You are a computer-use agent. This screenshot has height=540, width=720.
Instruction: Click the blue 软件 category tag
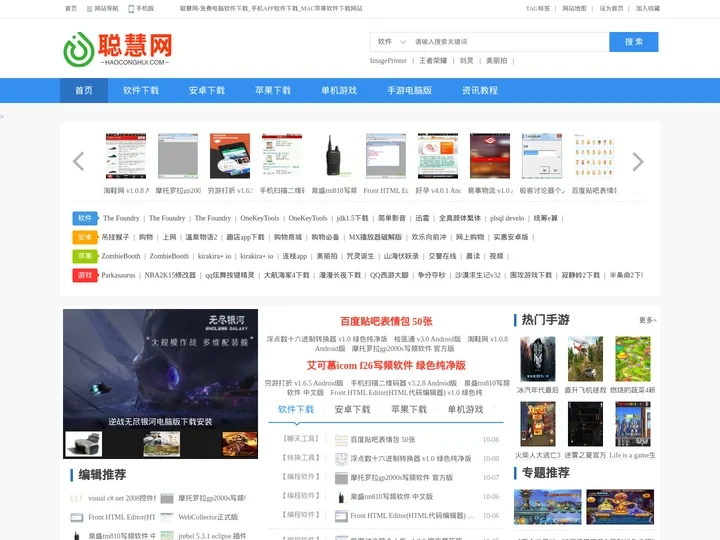tap(85, 218)
